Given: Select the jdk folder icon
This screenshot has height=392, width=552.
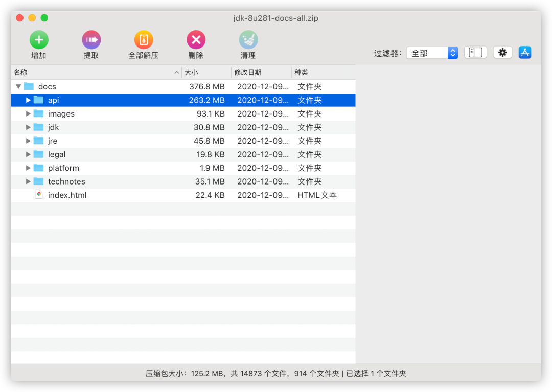Looking at the screenshot, I should click(x=38, y=127).
